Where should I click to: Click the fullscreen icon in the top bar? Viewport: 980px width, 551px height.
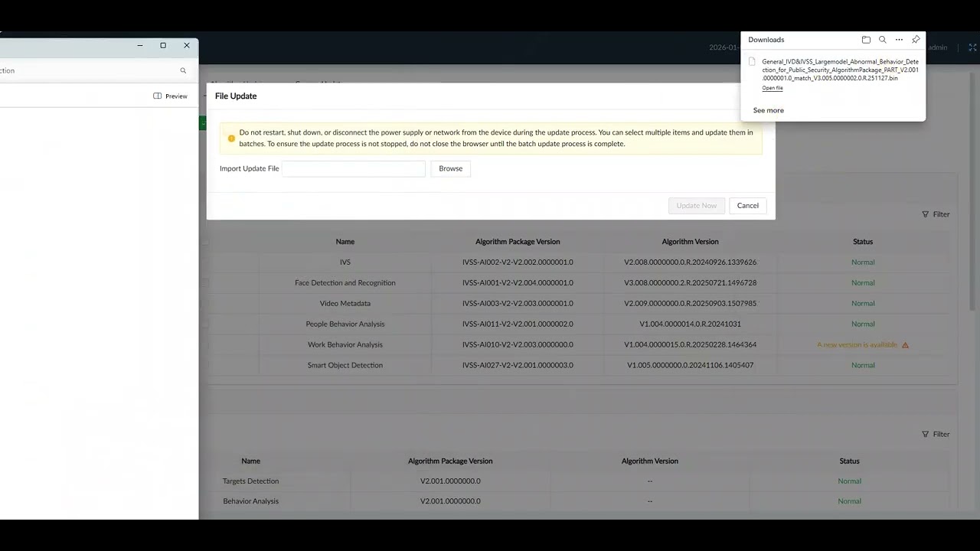tap(972, 47)
